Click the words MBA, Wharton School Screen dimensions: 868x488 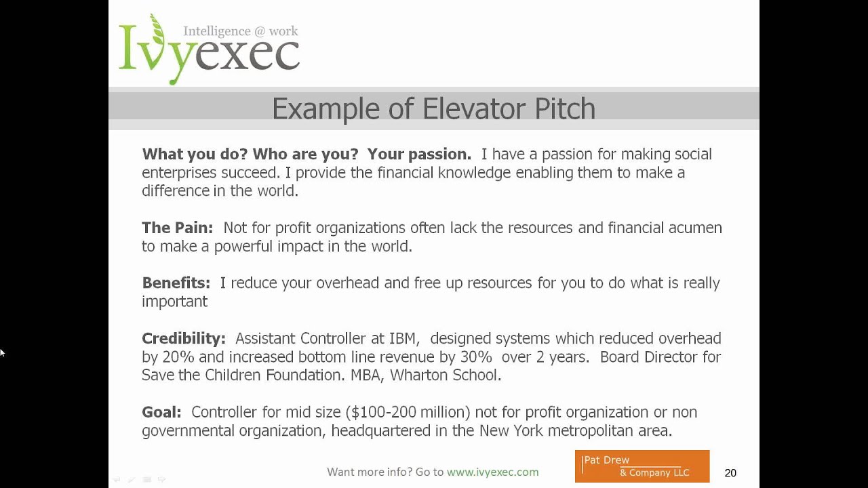pyautogui.click(x=425, y=375)
